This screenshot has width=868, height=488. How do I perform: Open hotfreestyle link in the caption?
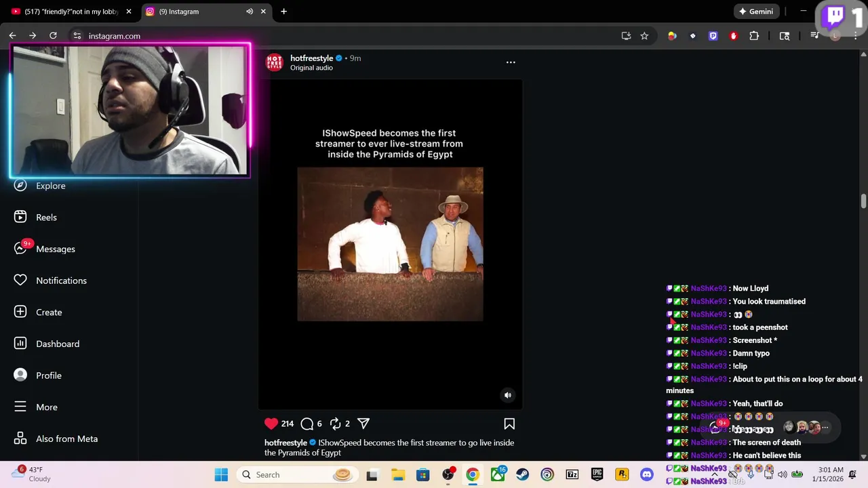pyautogui.click(x=285, y=443)
